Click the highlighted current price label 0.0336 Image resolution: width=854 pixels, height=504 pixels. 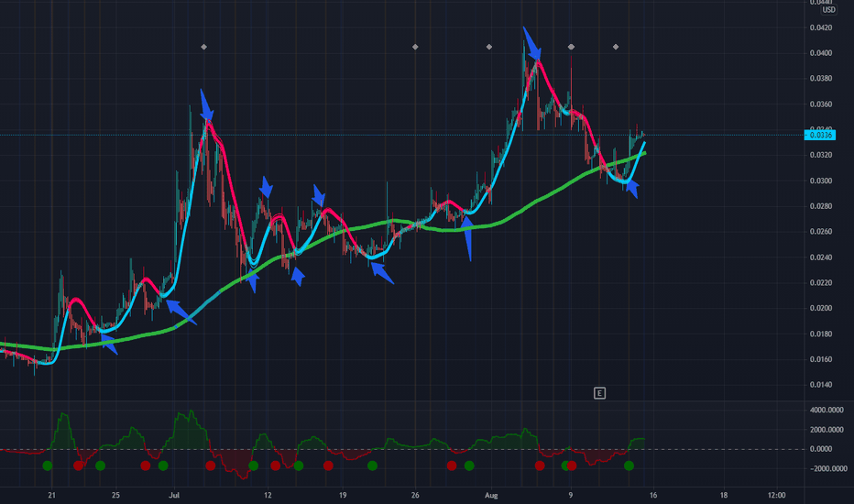click(820, 135)
